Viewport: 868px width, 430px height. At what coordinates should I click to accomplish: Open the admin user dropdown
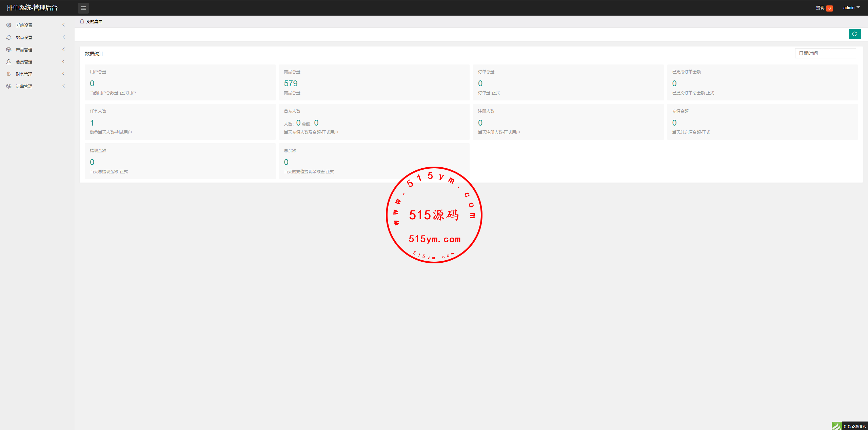pyautogui.click(x=851, y=8)
